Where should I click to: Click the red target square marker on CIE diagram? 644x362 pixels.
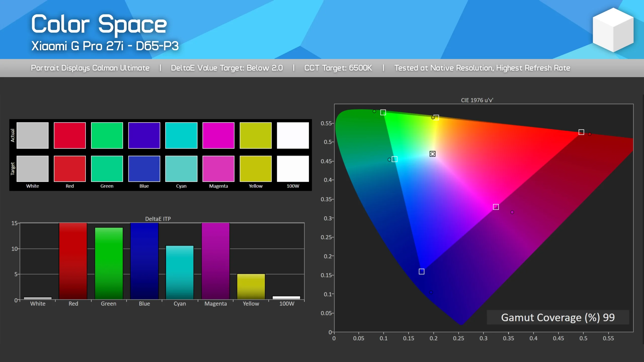tap(581, 132)
